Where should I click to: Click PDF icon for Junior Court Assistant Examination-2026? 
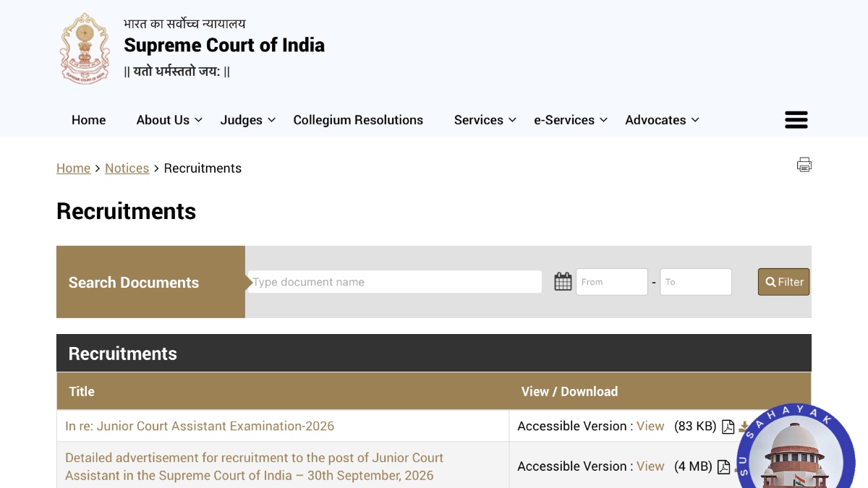pos(728,427)
